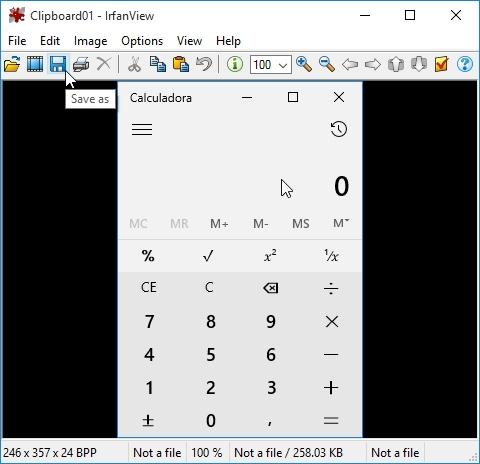Open the Properties checkmark settings icon
Image resolution: width=480 pixels, height=464 pixels.
click(x=441, y=64)
